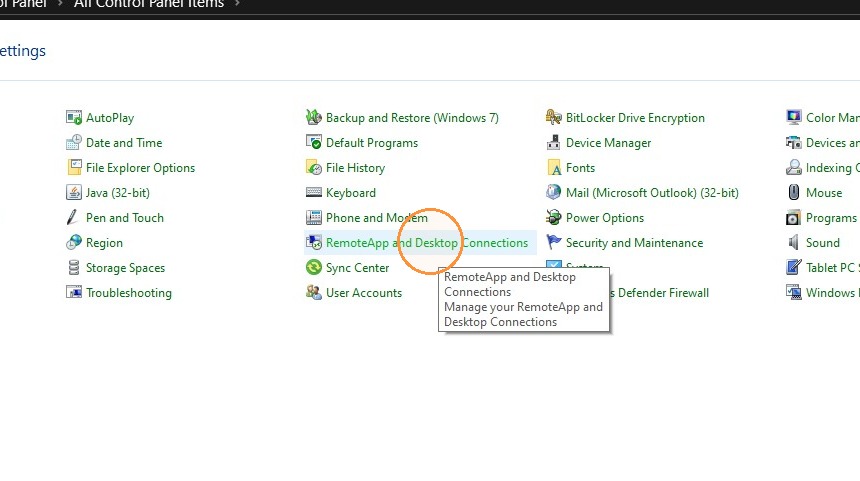Open Troubleshooting link
This screenshot has width=860, height=481.
(x=129, y=293)
